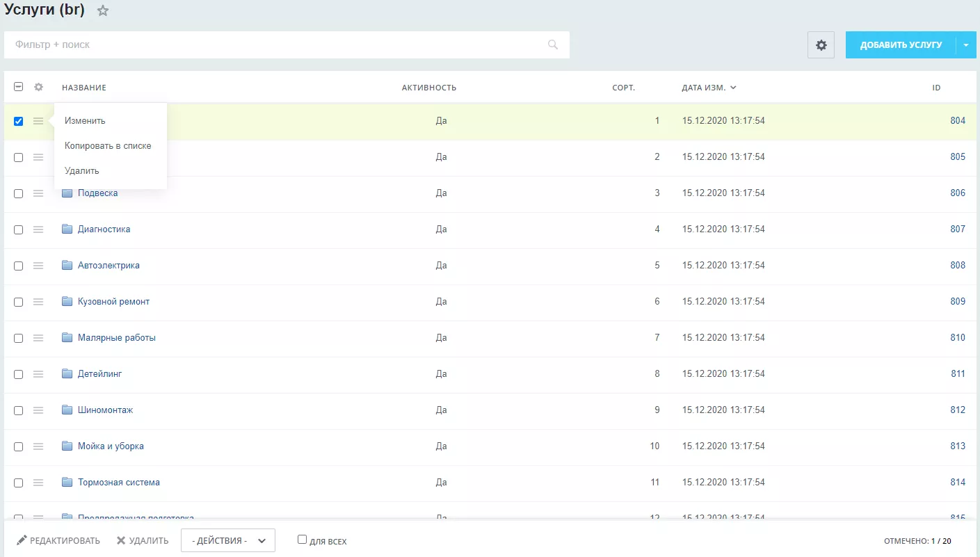
Task: Open row actions menu for Детейлинг
Action: click(x=38, y=374)
